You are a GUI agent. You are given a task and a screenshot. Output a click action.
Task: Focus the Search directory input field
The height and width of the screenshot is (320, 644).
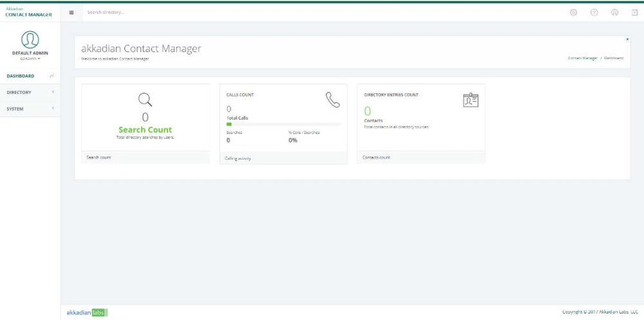pyautogui.click(x=320, y=12)
